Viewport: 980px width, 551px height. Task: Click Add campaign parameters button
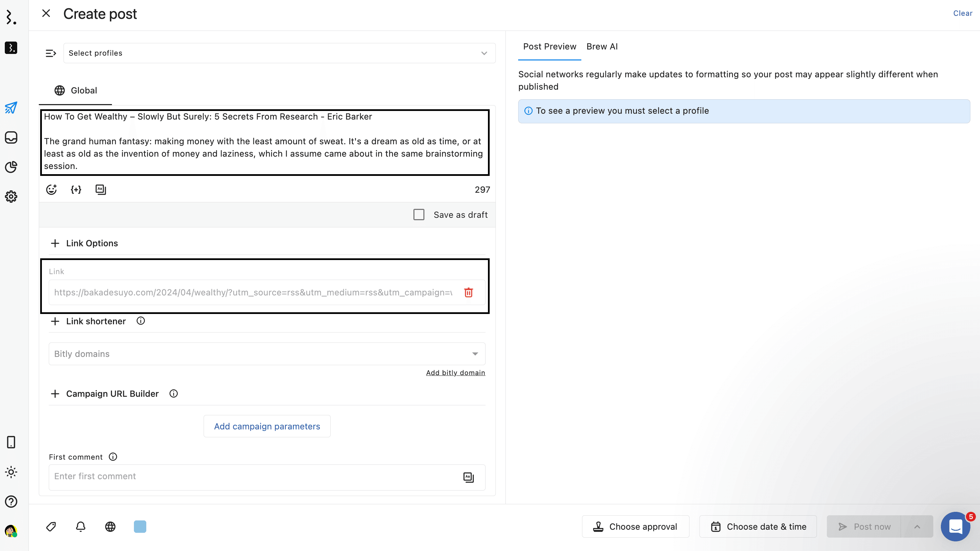[267, 426]
